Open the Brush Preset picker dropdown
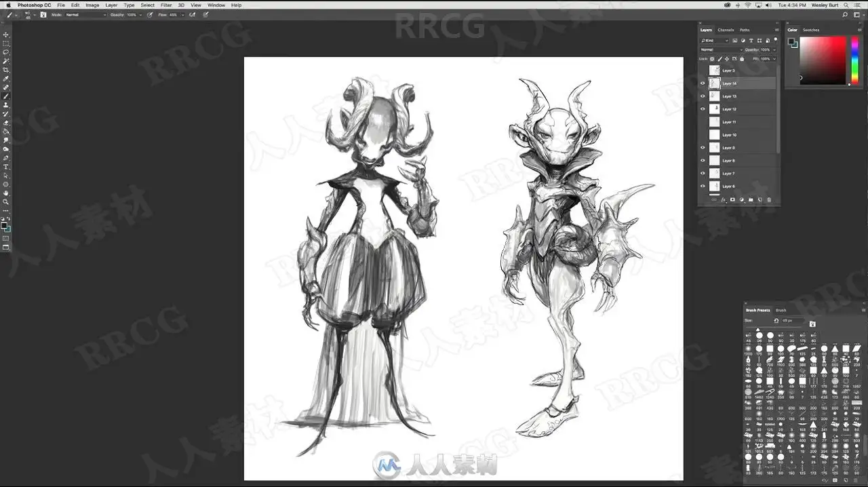868x487 pixels. [x=35, y=14]
